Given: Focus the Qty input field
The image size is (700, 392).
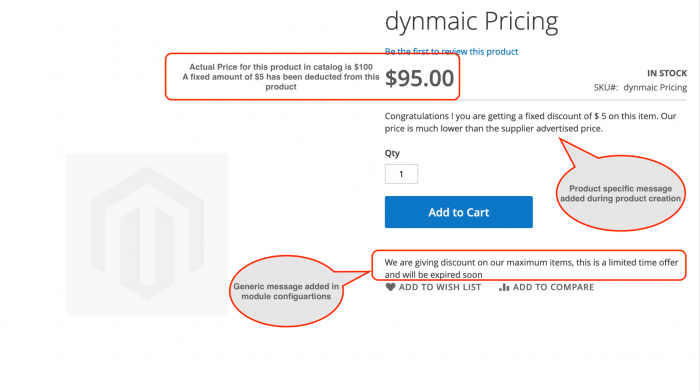Looking at the screenshot, I should 401,174.
